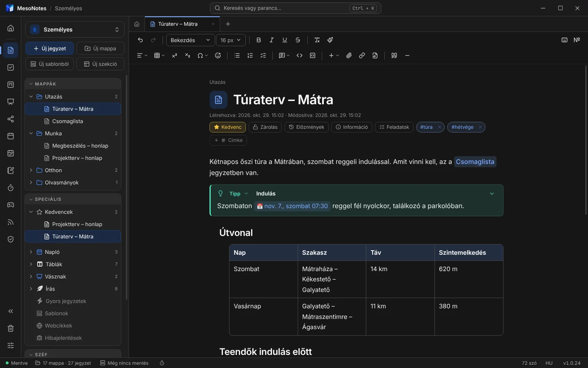Follow the Csomaglista link in the note
This screenshot has width=588, height=368.
tap(475, 162)
